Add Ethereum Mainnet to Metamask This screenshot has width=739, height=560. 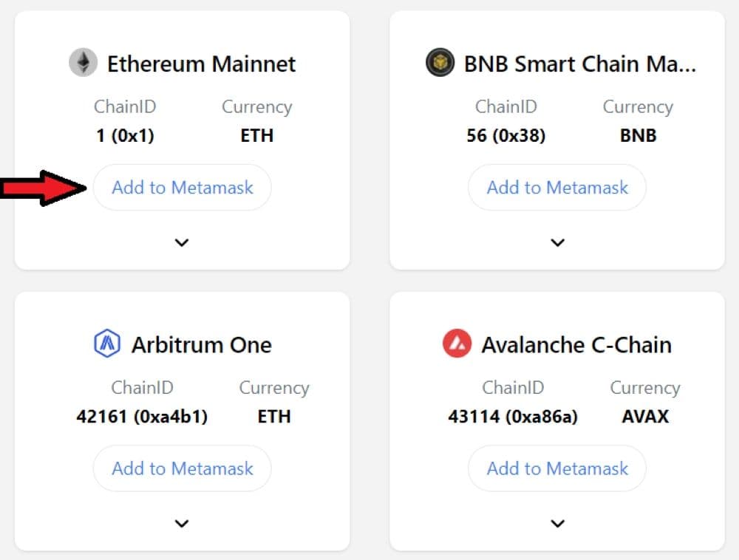182,188
